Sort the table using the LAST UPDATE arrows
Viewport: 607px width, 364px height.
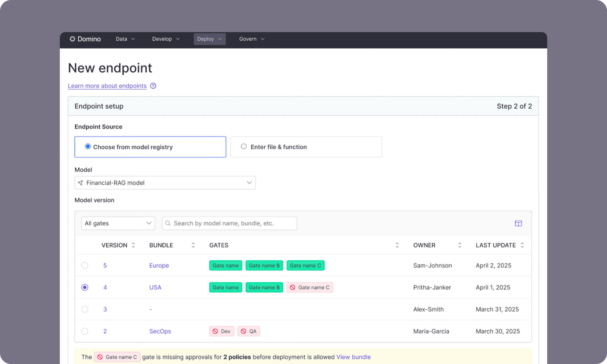pos(522,245)
